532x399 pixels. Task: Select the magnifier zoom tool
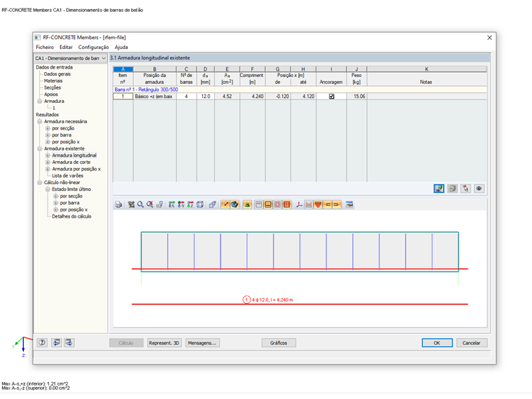pos(140,204)
